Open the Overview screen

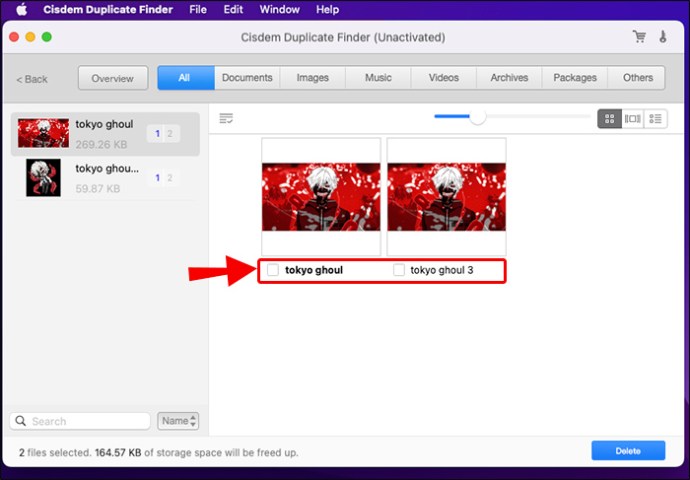click(113, 78)
